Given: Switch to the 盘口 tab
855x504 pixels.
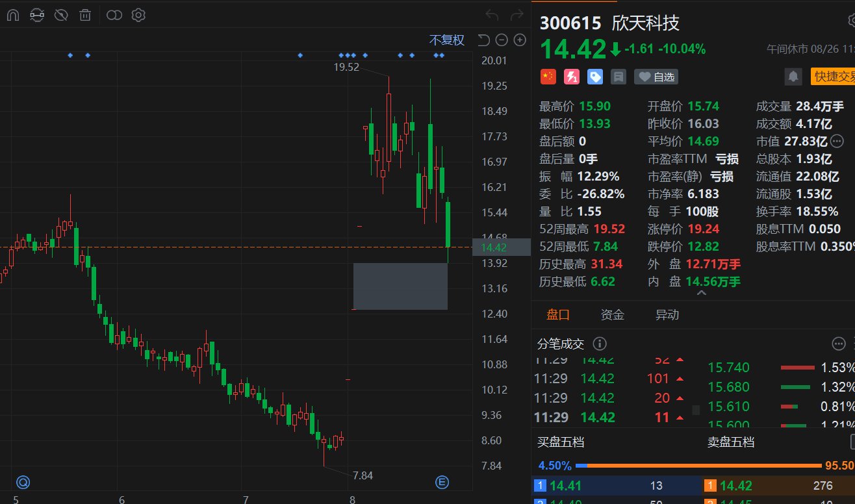Looking at the screenshot, I should pos(558,315).
